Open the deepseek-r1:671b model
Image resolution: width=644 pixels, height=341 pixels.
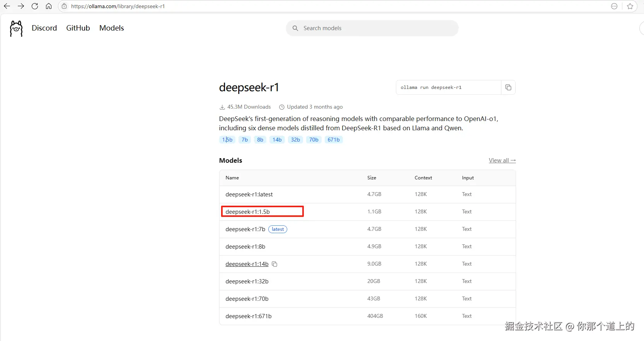[248, 316]
